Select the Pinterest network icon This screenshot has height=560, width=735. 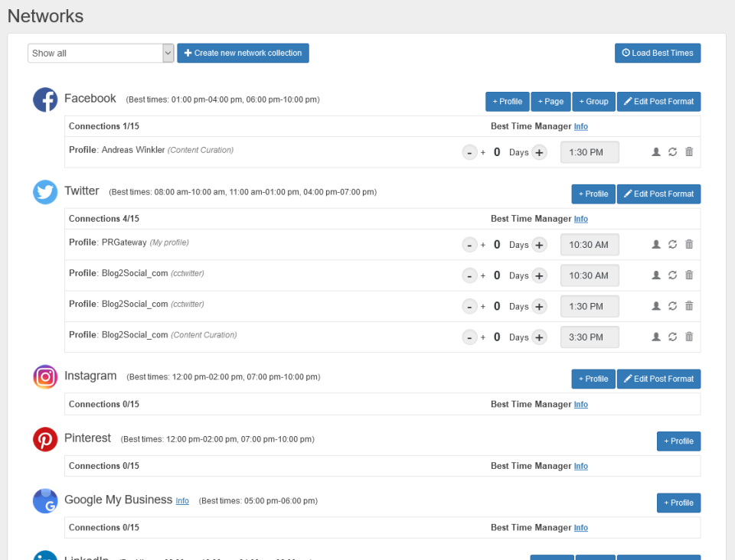45,439
